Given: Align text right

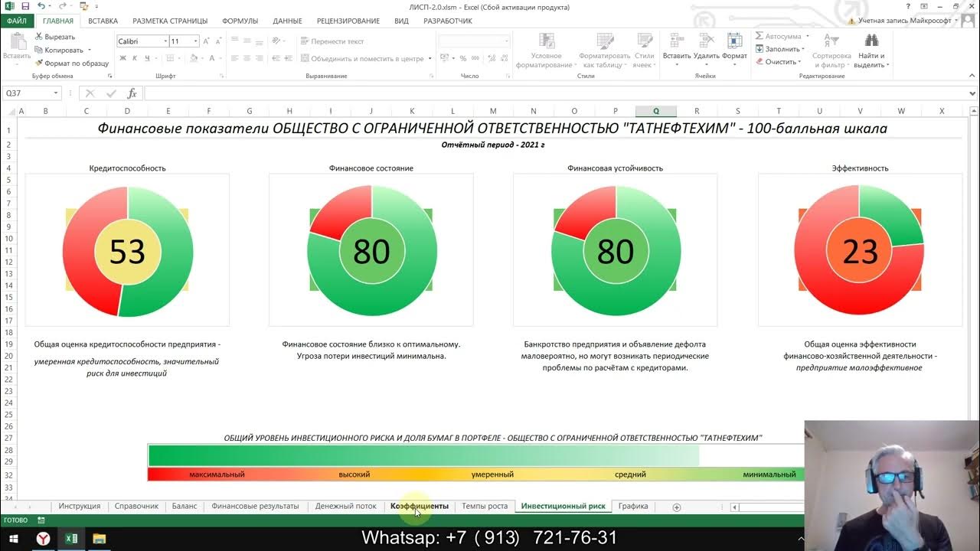Looking at the screenshot, I should pyautogui.click(x=260, y=58).
